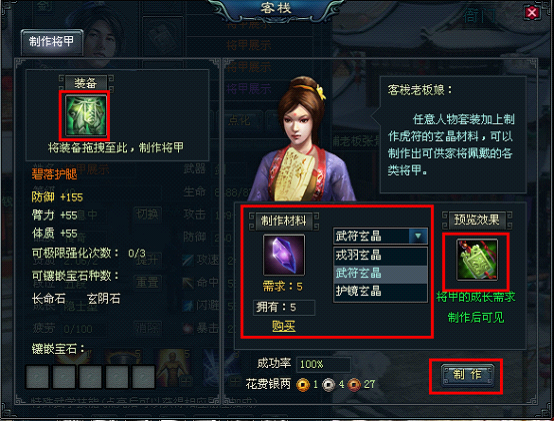The image size is (554, 421).
Task: Choose 戎羽玄晶 from the material list
Action: pyautogui.click(x=380, y=255)
